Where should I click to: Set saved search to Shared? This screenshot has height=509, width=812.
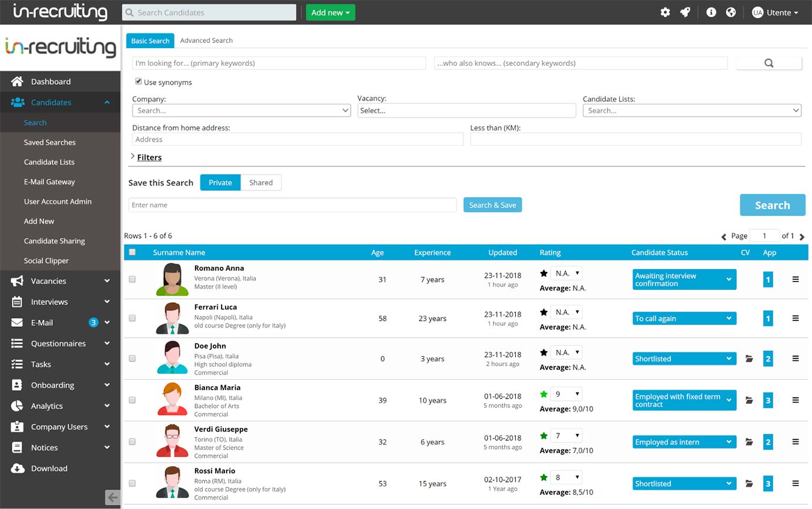point(261,182)
